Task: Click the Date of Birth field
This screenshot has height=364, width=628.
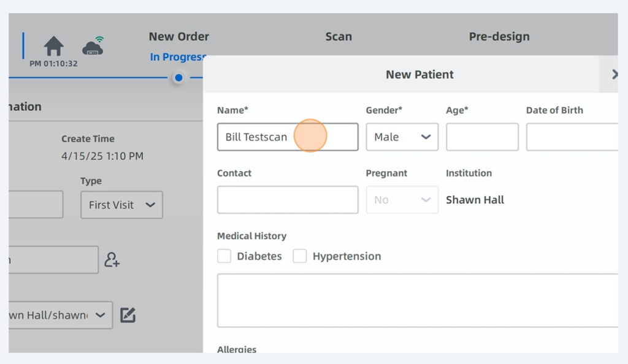Action: 572,137
